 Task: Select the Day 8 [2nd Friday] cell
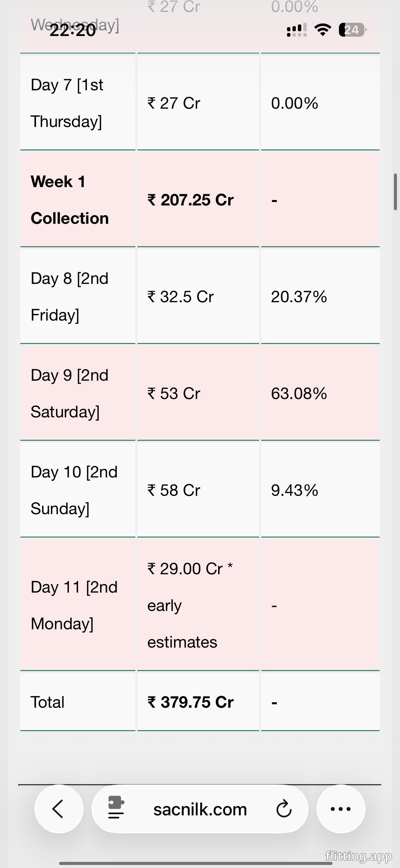[x=70, y=296]
